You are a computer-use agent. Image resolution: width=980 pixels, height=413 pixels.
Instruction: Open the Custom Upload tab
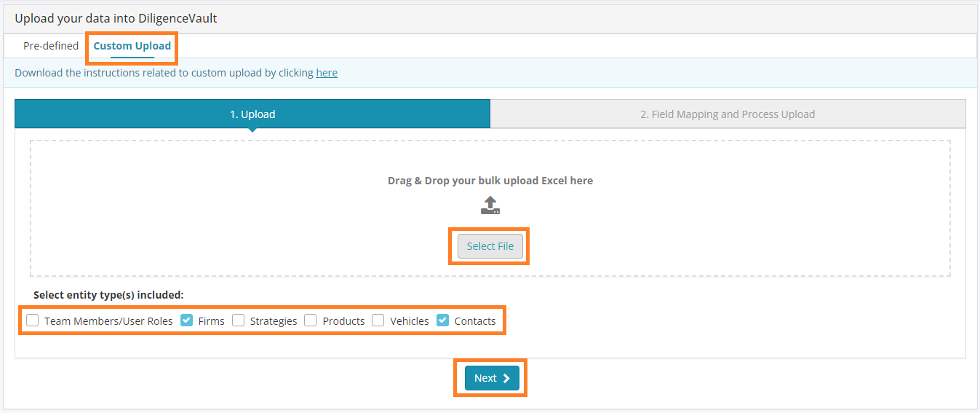[132, 46]
